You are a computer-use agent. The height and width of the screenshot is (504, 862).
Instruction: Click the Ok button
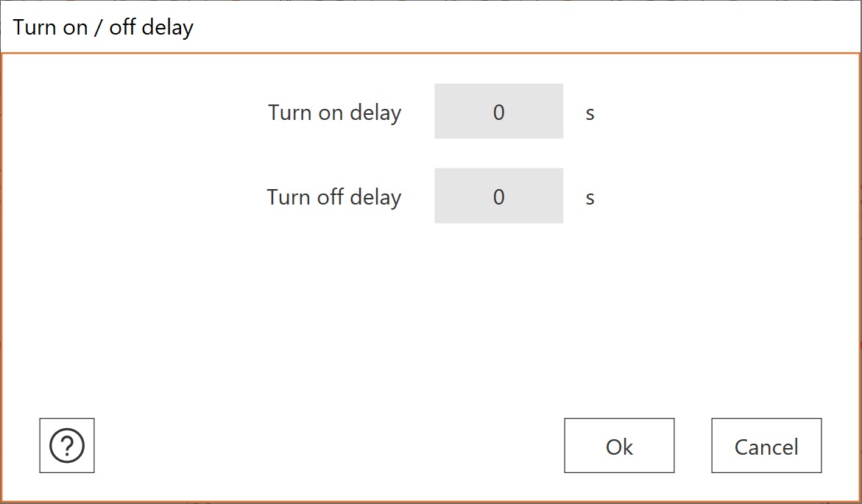pyautogui.click(x=619, y=446)
